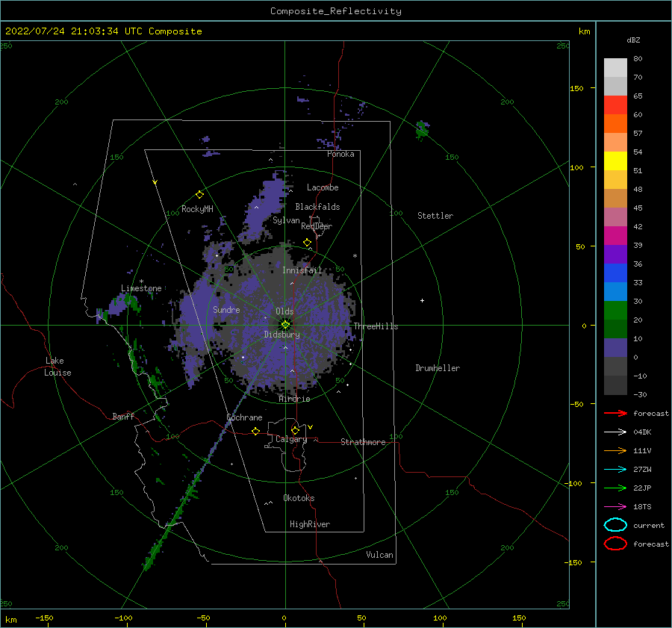Click the Vulcan town label
672x628 pixels.
point(379,555)
